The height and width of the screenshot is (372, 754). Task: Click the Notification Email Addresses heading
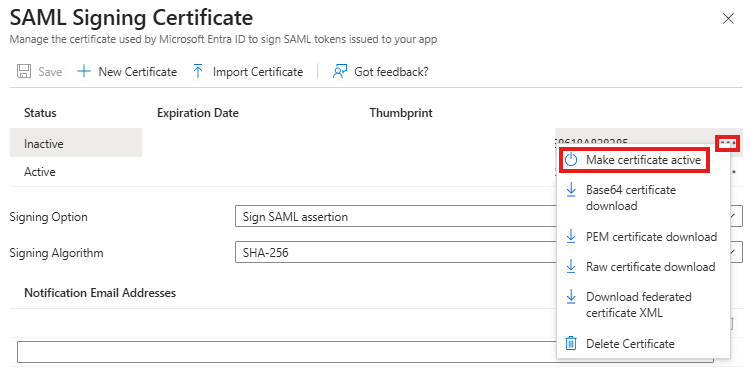point(100,293)
